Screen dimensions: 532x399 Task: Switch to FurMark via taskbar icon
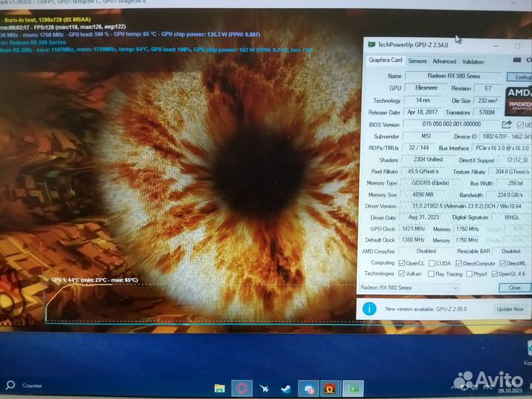tap(330, 387)
